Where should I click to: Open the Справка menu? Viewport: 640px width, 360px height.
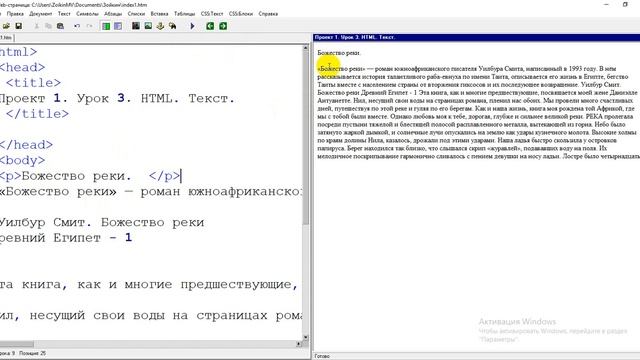268,14
